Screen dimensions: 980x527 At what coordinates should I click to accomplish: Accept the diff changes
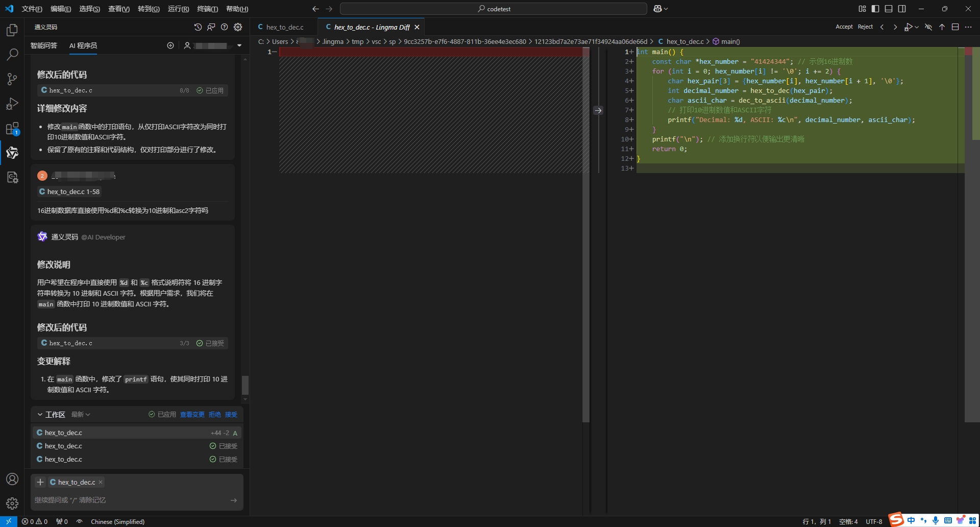[x=844, y=27]
